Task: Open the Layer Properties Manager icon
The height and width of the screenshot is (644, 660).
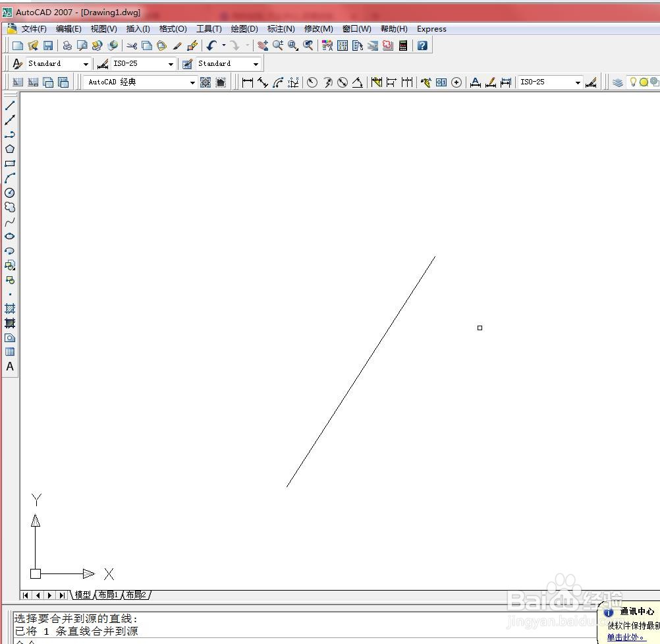Action: pos(617,82)
